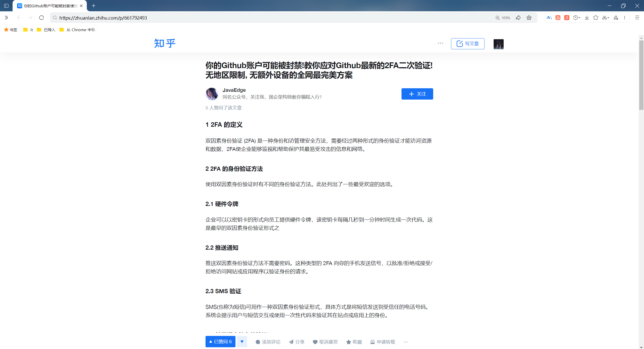Open the scissors screenshot tool dropdown
The image size is (644, 349).
(606, 18)
